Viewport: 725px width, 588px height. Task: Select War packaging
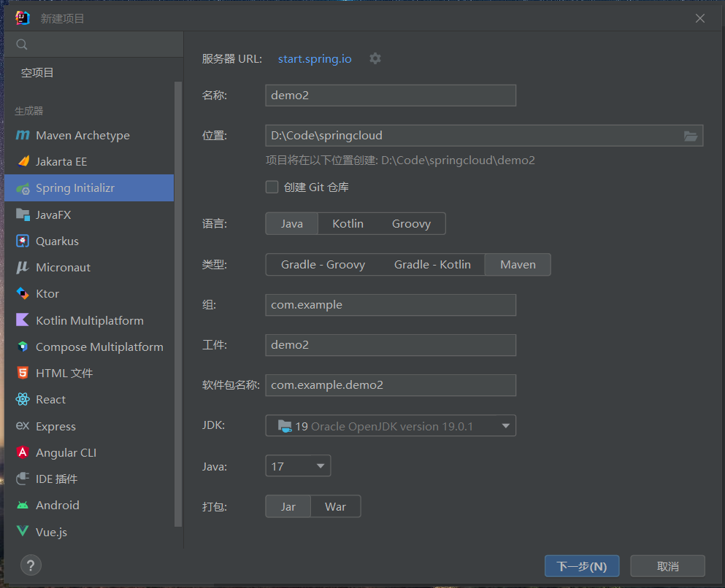tap(336, 507)
